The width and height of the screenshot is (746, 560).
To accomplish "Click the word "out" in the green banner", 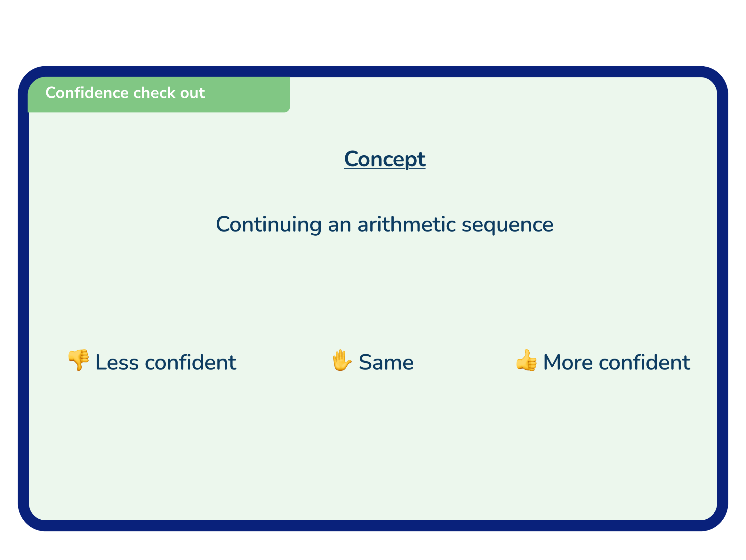I will (193, 93).
